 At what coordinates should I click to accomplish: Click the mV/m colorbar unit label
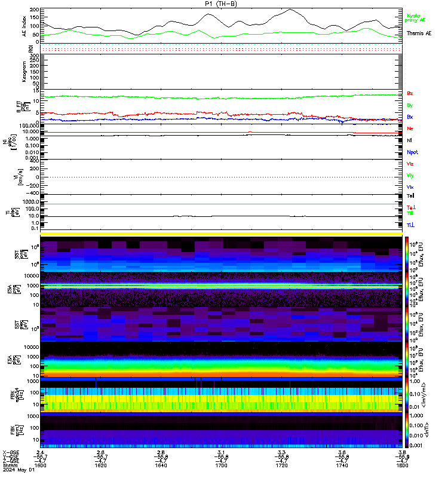pos(424,396)
